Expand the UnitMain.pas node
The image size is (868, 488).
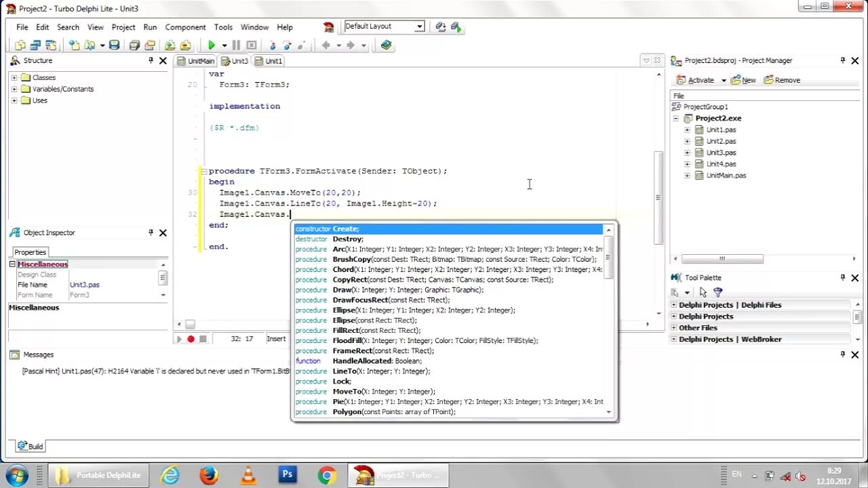687,176
